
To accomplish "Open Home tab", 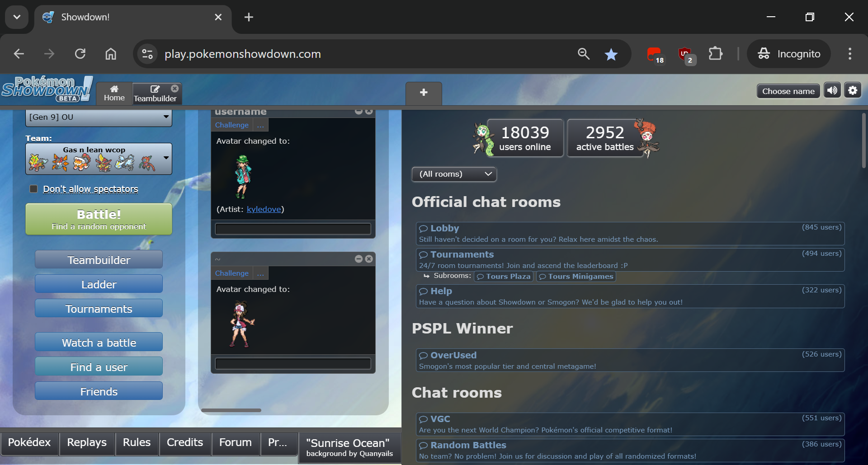I will click(114, 94).
